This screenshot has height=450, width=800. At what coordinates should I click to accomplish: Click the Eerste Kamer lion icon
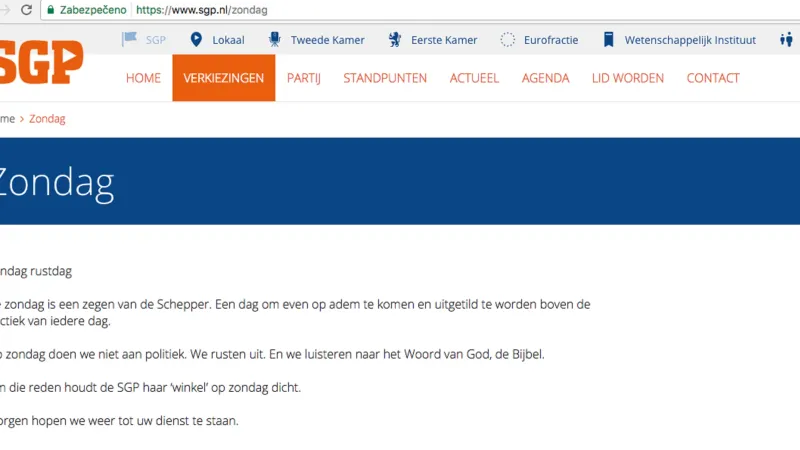coord(395,39)
